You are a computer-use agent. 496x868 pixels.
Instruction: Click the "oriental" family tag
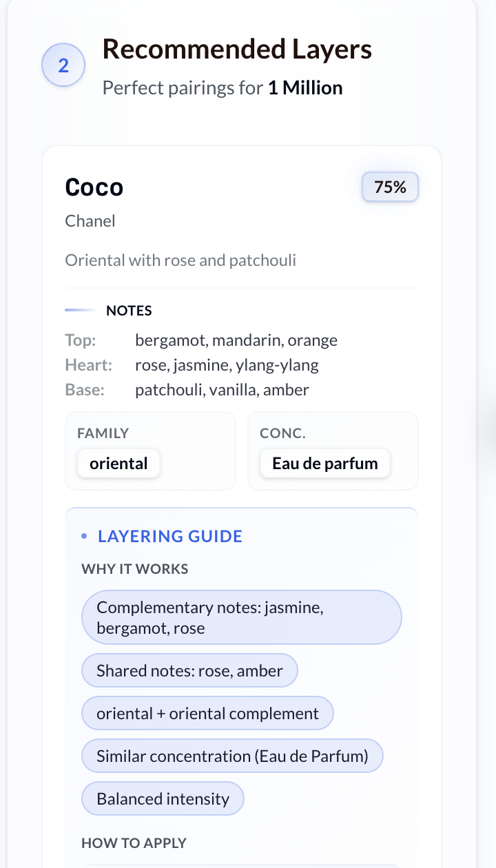coord(118,463)
